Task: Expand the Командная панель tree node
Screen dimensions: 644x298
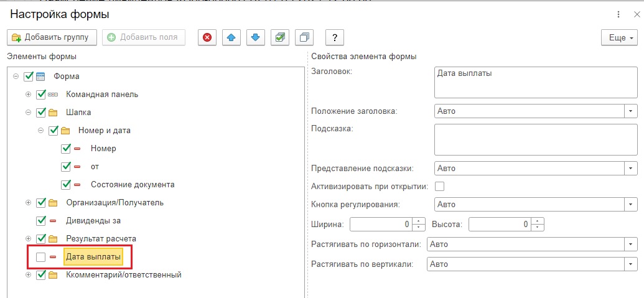Action: (29, 95)
